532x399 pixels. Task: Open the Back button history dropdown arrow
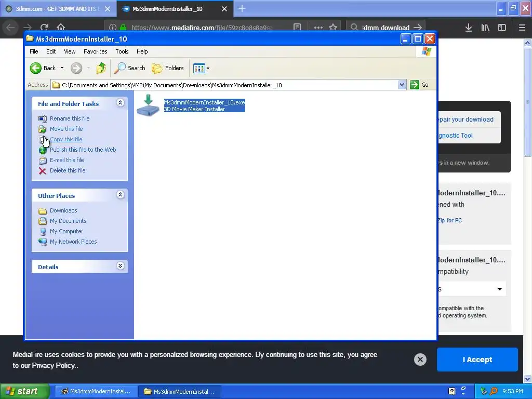[x=62, y=68]
